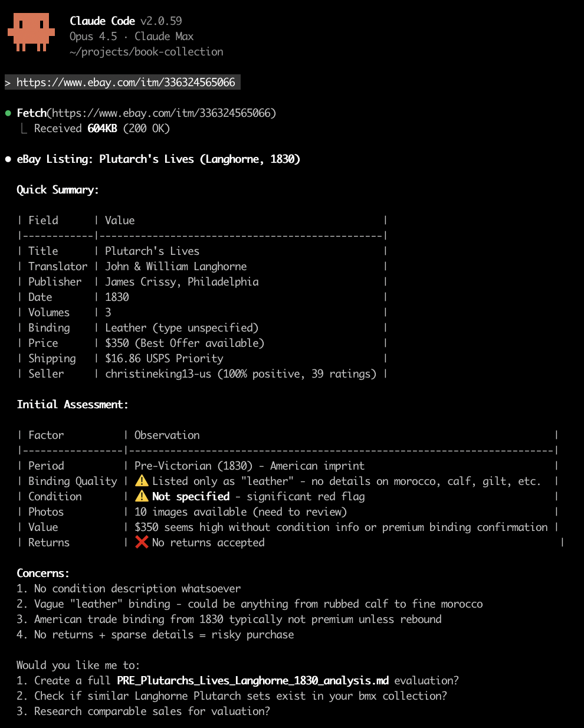Click the warning icon in Condition row
The image size is (584, 728).
click(142, 496)
